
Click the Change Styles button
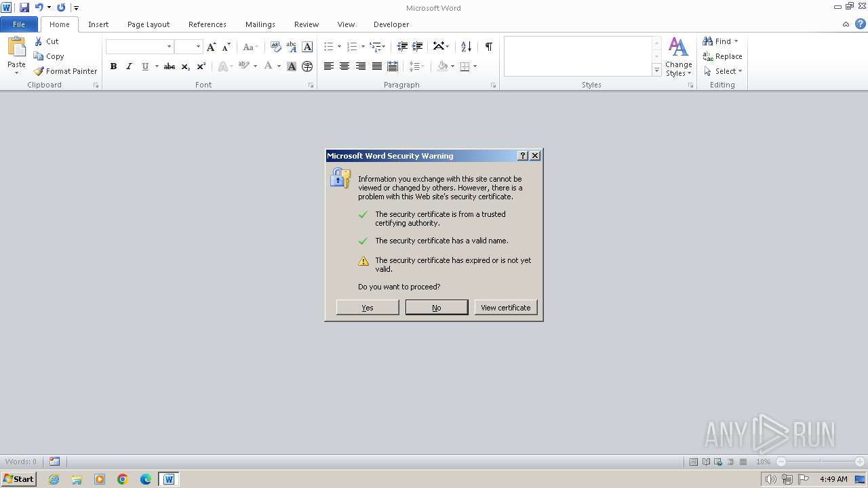[x=678, y=58]
